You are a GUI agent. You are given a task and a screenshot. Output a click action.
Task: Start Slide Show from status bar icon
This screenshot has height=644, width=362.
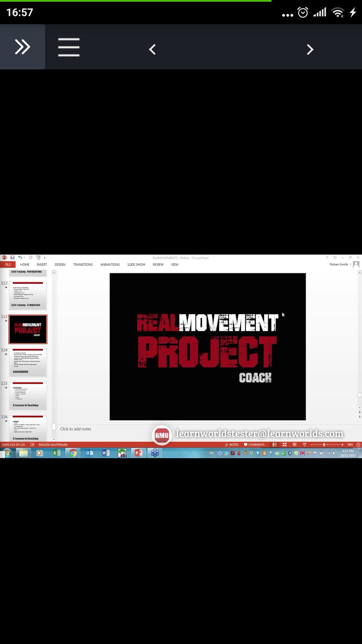305,445
